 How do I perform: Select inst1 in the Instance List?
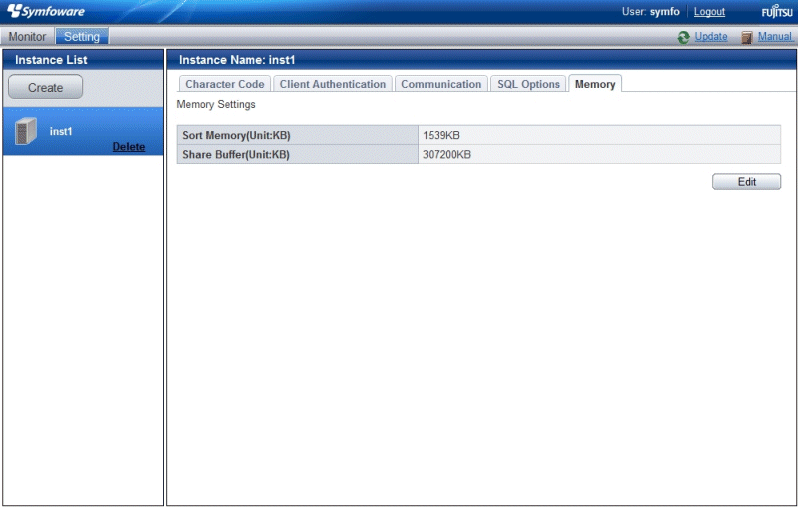(x=83, y=131)
